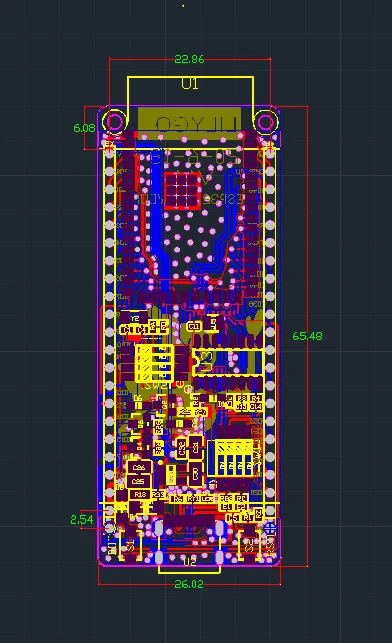
Task: Select resistor R18 footprint
Action: (x=140, y=495)
